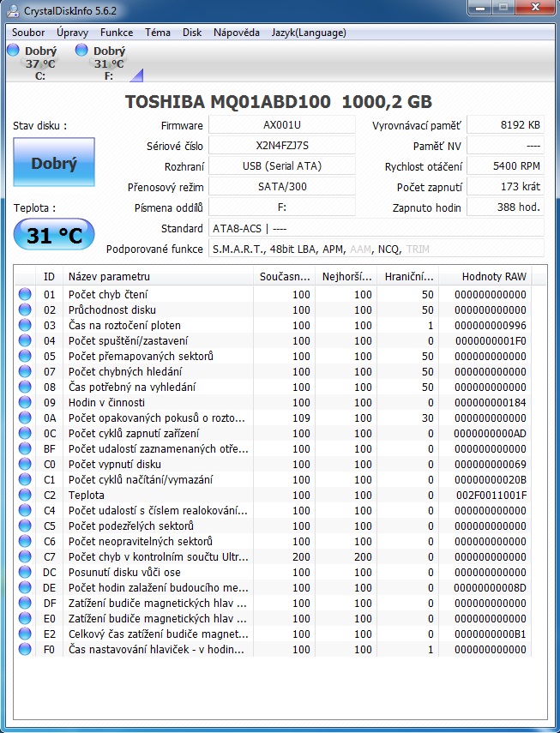Click the Standard field ATA8-ACS
Screen dimensions: 560x733
(x=376, y=228)
